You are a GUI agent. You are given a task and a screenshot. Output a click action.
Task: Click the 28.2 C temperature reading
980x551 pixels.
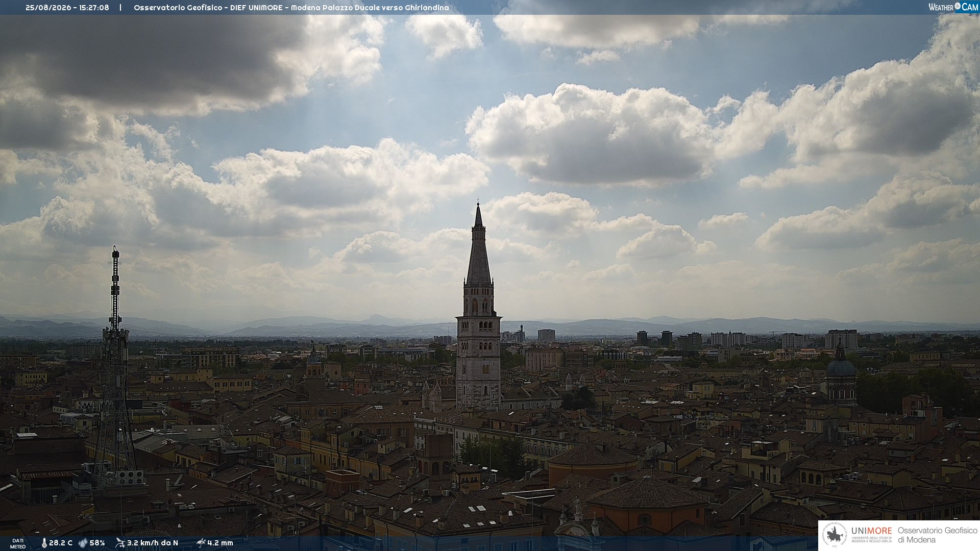(x=61, y=543)
